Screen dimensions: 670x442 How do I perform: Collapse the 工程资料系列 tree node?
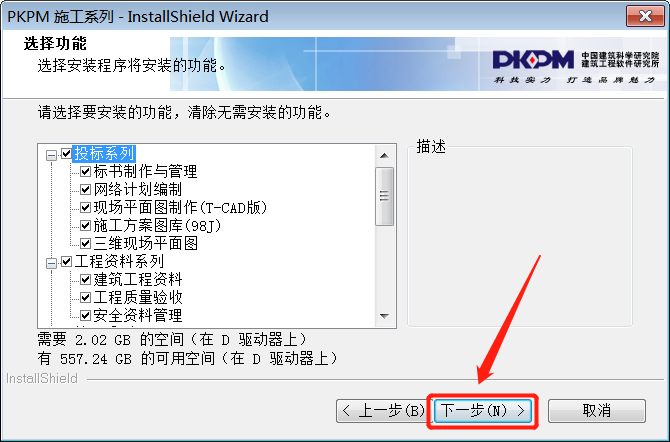click(51, 263)
